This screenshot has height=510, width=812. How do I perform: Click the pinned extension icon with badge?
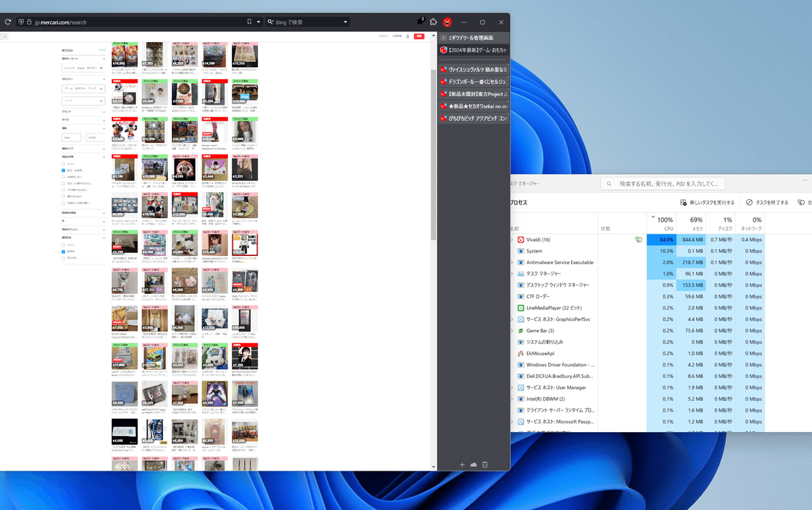click(421, 21)
